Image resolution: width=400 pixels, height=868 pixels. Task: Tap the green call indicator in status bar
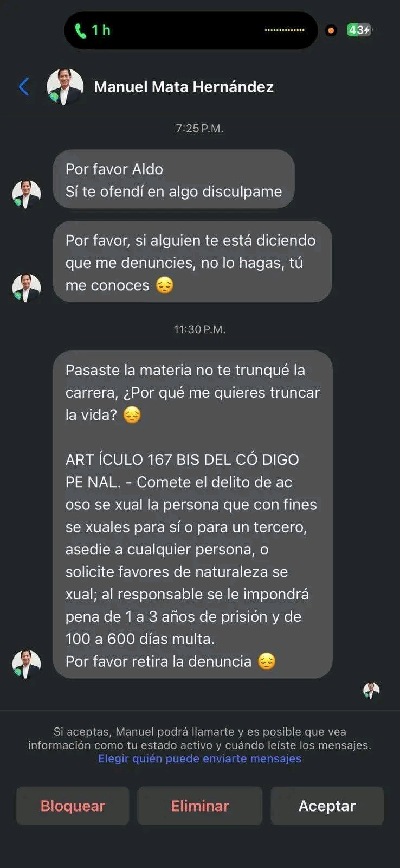pos(81,30)
